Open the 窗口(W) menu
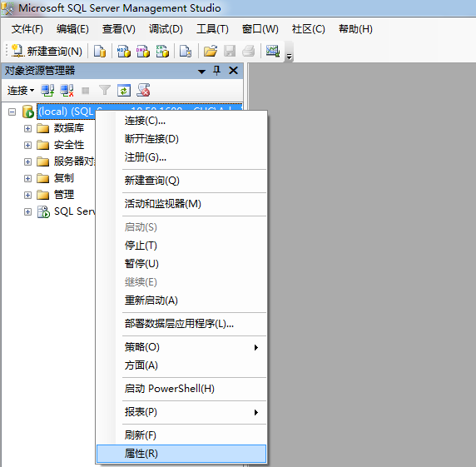Screen dimensions: 476x467 pos(260,29)
